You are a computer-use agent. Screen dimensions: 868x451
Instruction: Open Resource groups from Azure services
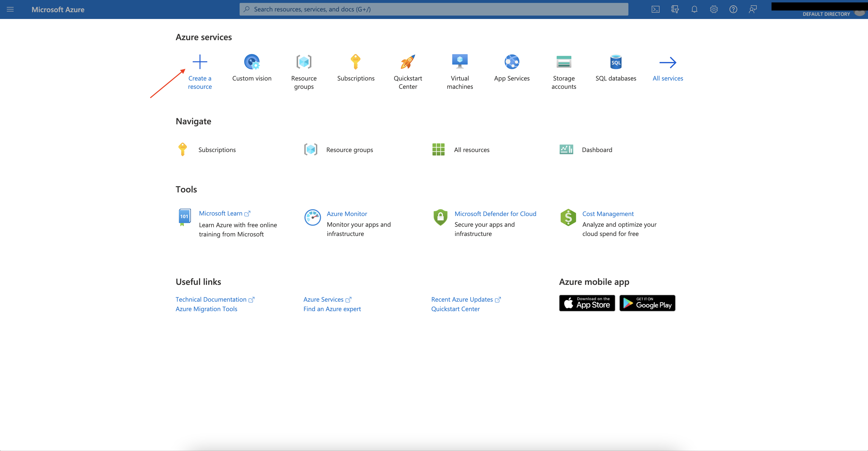point(304,62)
